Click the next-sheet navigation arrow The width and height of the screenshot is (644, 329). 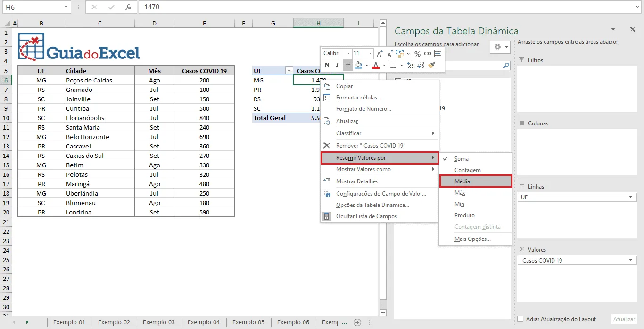pos(27,322)
